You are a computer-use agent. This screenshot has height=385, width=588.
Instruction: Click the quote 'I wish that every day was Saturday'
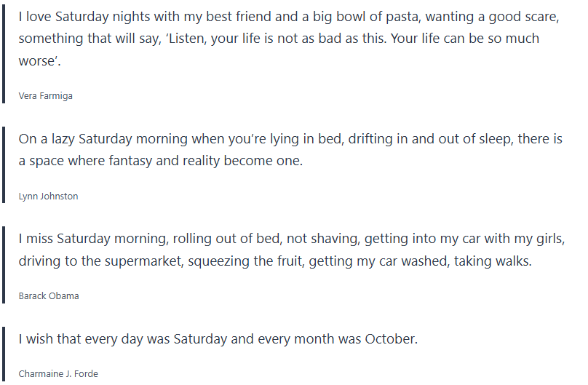[218, 339]
